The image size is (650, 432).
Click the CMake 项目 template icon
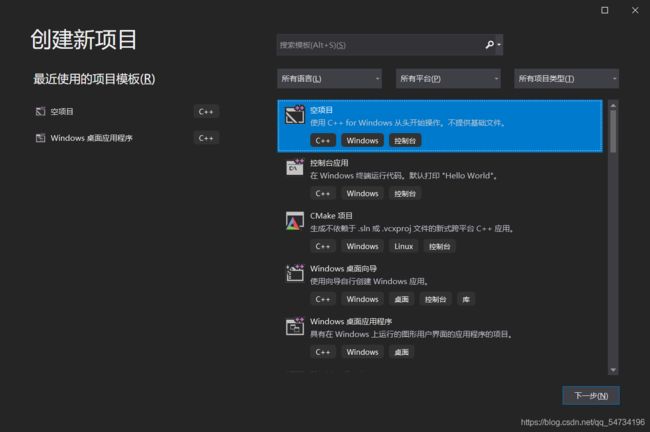pyautogui.click(x=295, y=221)
